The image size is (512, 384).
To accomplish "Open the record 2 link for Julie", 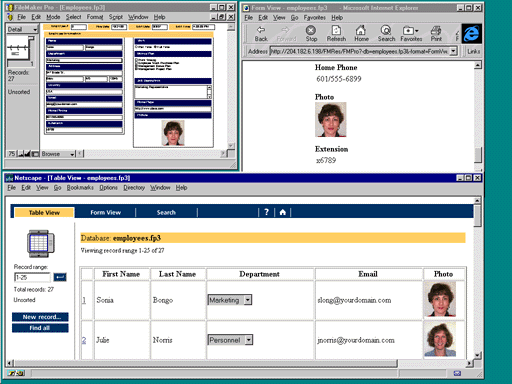I will [84, 340].
